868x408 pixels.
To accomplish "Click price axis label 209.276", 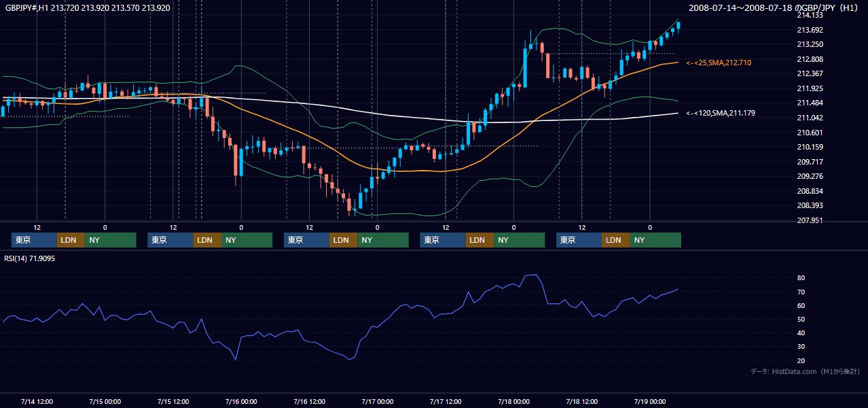I will [x=810, y=176].
